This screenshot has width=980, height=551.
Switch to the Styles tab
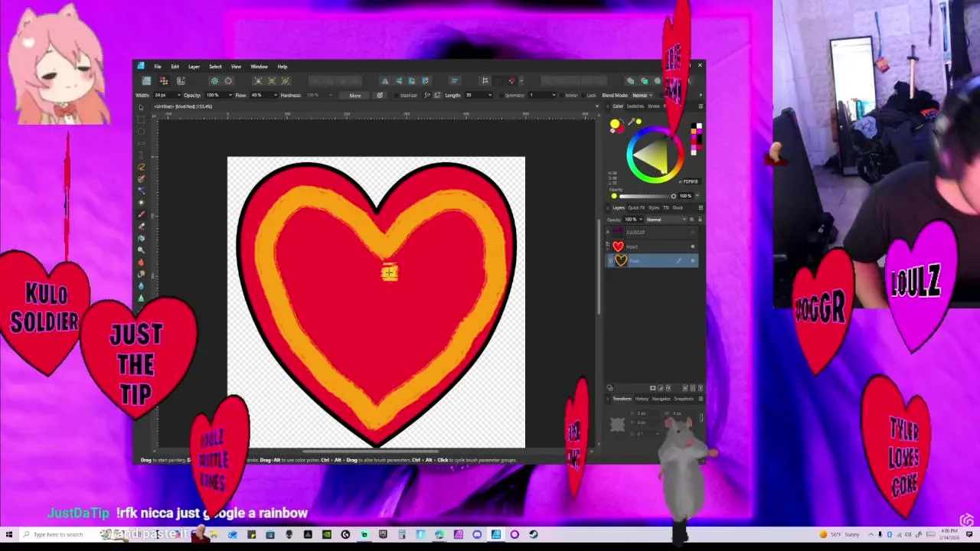[x=654, y=208]
